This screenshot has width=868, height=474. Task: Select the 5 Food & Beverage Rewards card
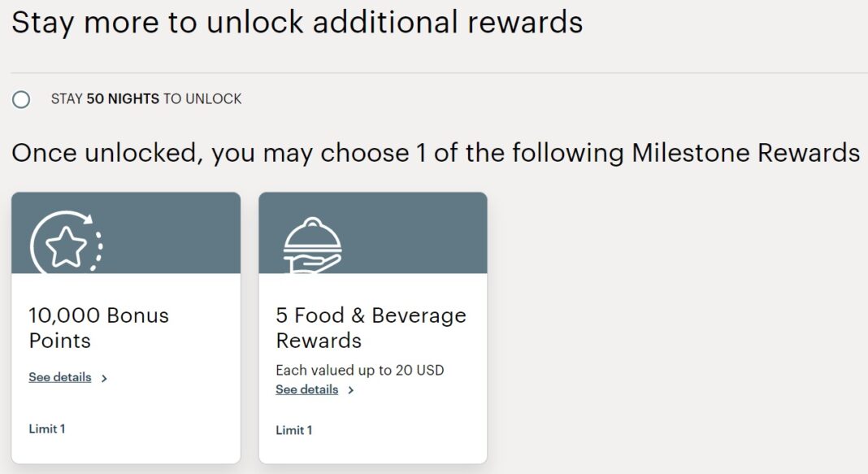[x=372, y=325]
